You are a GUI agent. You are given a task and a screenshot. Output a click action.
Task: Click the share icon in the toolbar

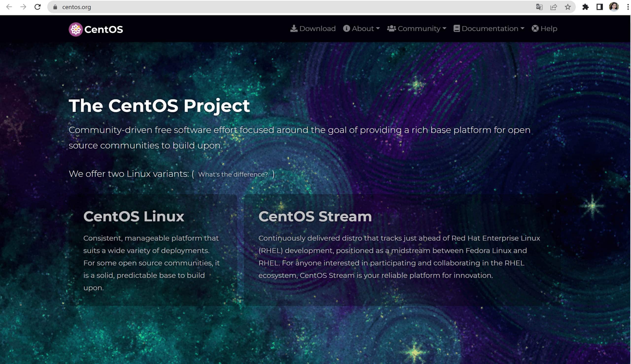[554, 7]
